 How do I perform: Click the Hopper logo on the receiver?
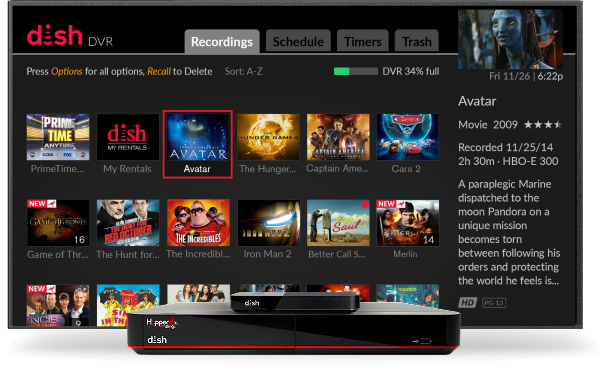pyautogui.click(x=162, y=323)
